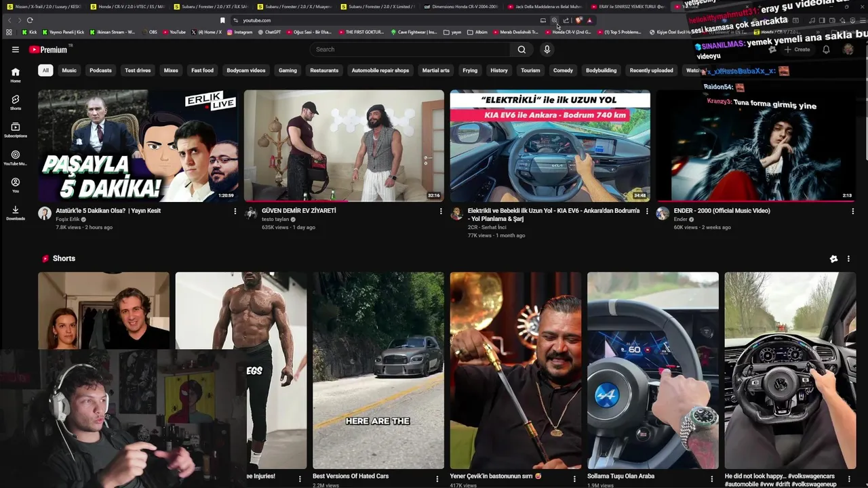Screen dimensions: 868x488
Task: Open the notifications bell
Action: [826, 49]
